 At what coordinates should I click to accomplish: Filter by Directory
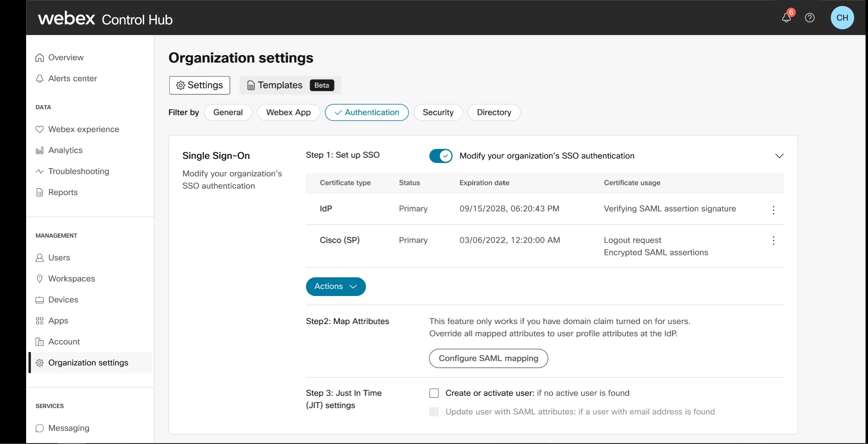494,113
